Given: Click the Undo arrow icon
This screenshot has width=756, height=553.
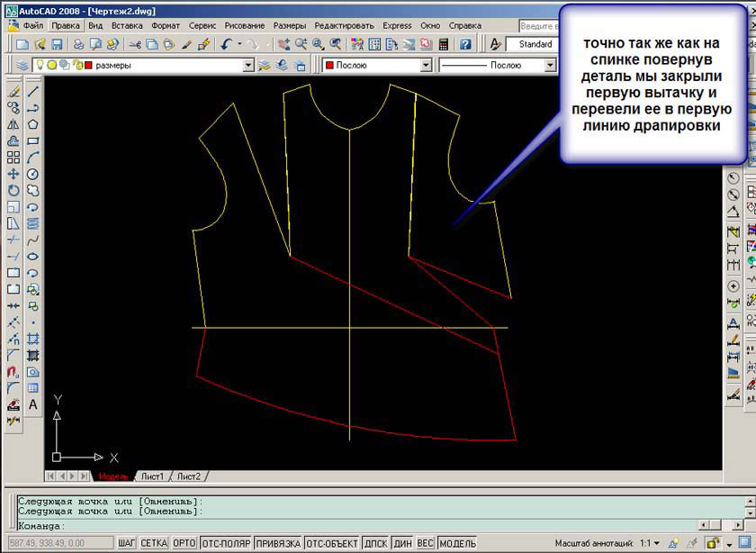Looking at the screenshot, I should [226, 43].
